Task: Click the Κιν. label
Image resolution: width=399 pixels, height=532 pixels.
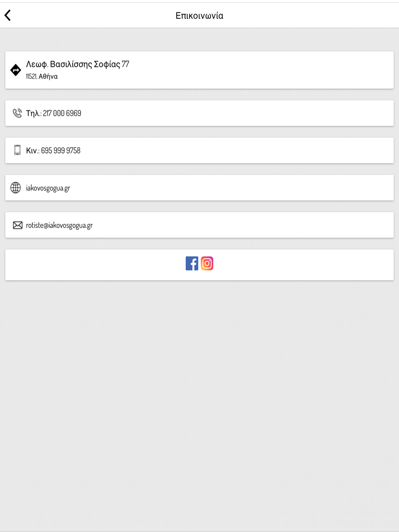Action: [32, 151]
